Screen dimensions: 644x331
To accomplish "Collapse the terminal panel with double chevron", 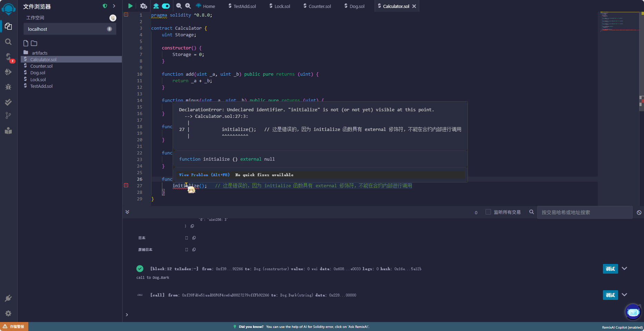I will coord(127,212).
